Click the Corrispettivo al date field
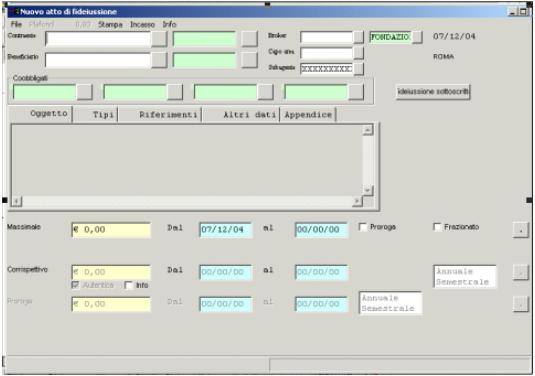535x376 pixels. pos(321,272)
